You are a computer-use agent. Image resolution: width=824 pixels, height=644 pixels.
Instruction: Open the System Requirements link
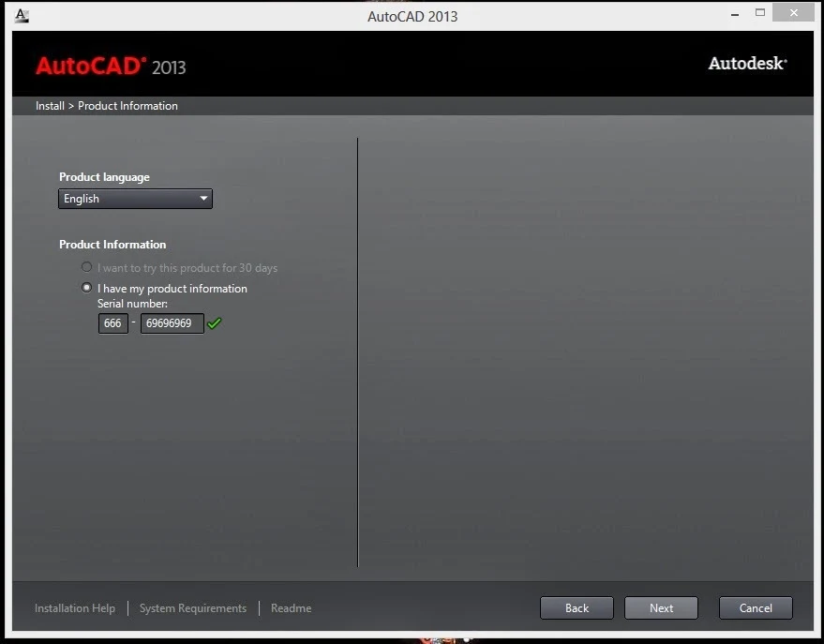[x=193, y=608]
